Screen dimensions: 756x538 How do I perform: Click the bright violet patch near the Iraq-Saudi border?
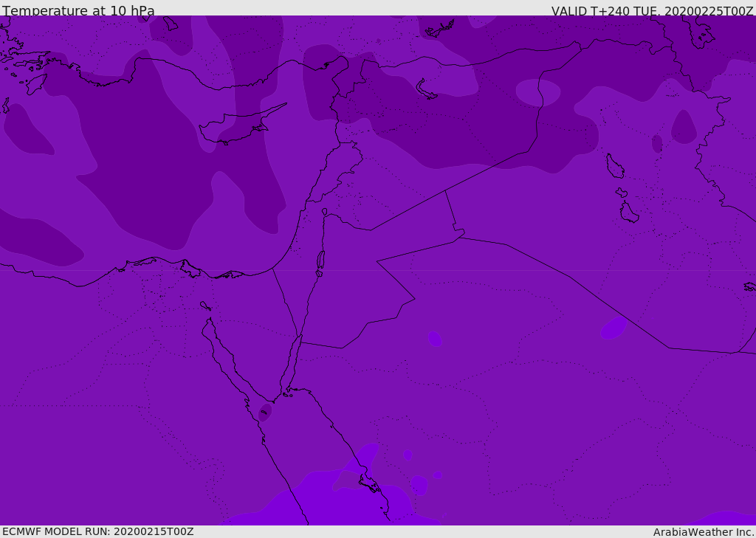613,328
